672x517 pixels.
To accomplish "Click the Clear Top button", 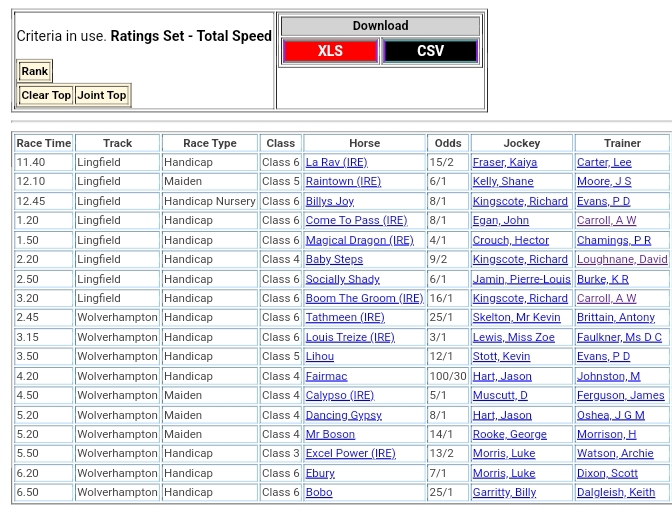I will (x=46, y=95).
